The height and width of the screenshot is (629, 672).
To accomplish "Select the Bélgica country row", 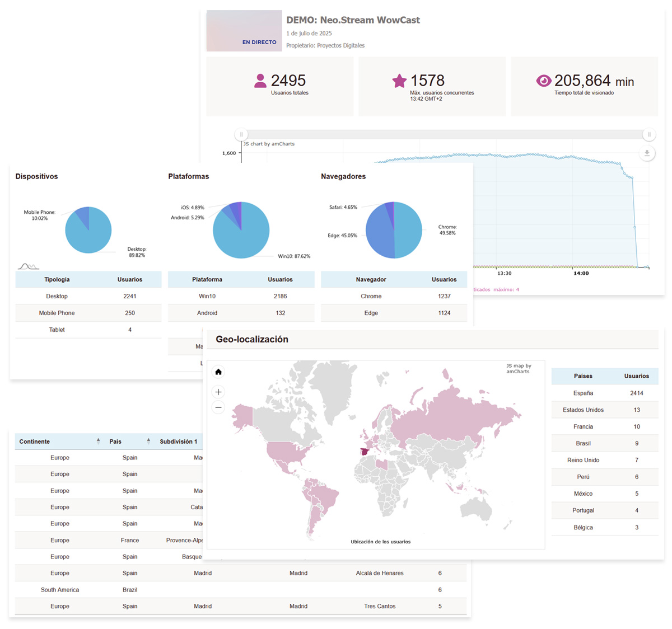I will tap(605, 527).
